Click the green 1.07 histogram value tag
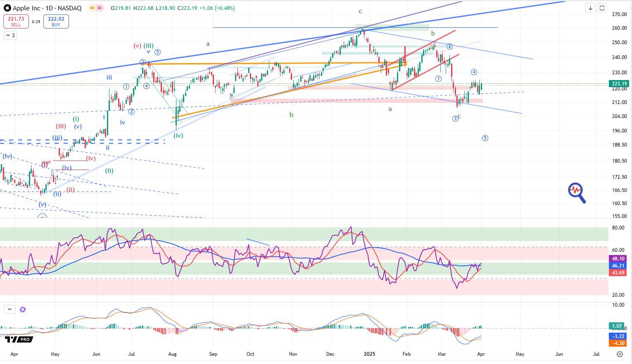 pyautogui.click(x=617, y=326)
